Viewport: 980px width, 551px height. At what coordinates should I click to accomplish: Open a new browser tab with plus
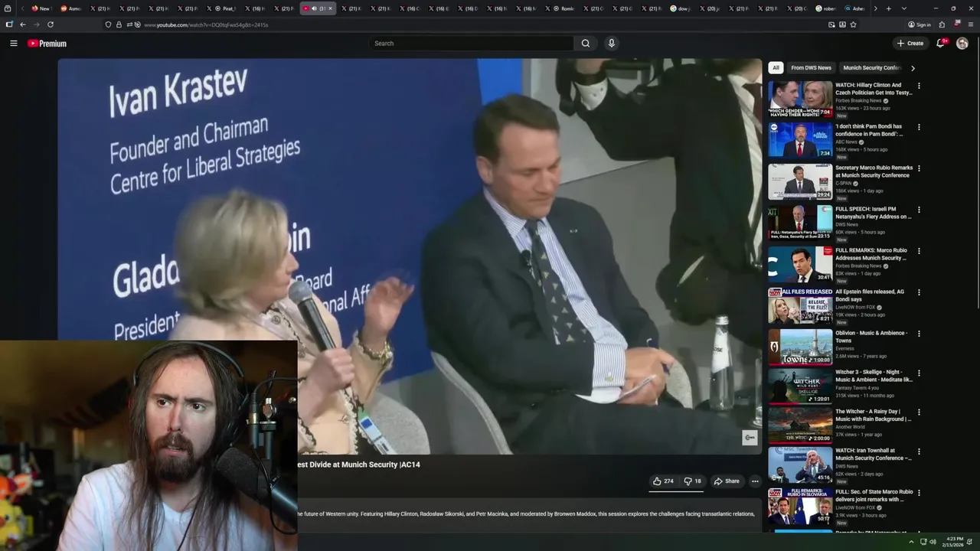point(888,8)
